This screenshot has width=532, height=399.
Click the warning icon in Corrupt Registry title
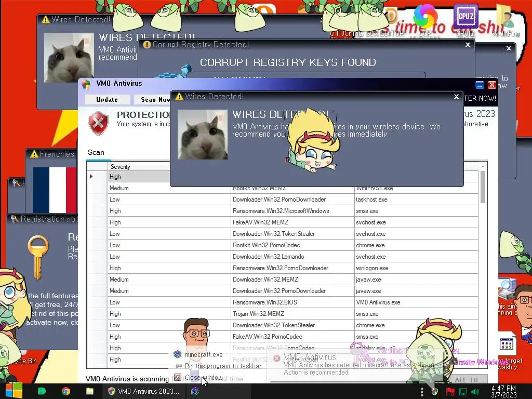click(147, 45)
